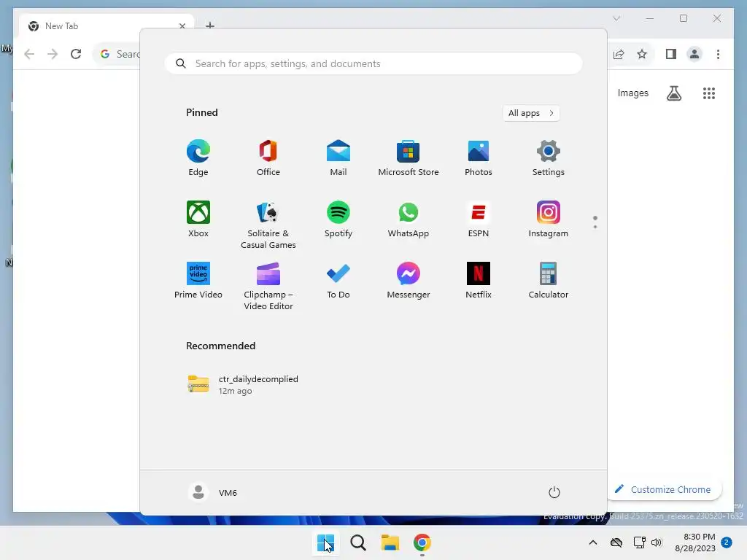Open the WhatsApp app
This screenshot has height=560, width=747.
tap(409, 219)
